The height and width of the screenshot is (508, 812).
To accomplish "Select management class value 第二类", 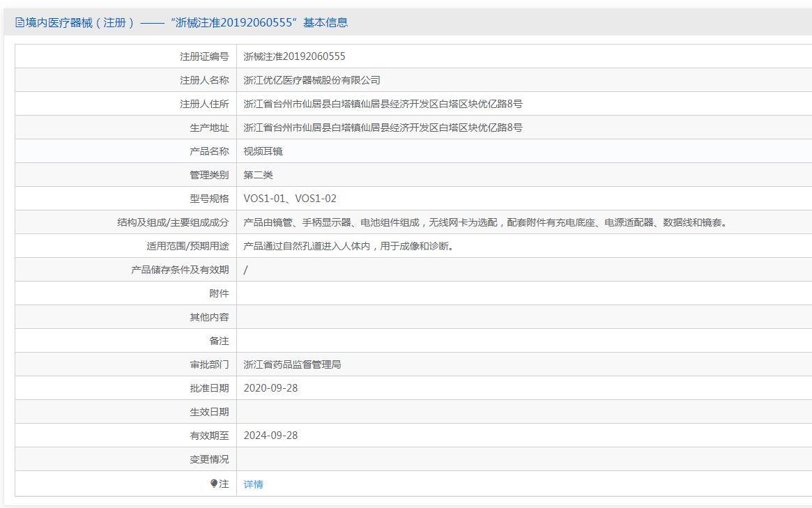I will click(x=258, y=175).
